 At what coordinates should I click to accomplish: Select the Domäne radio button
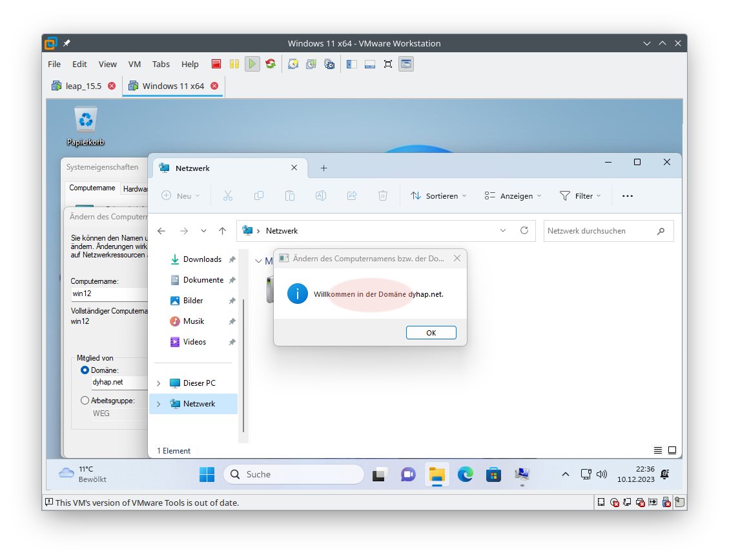(85, 370)
